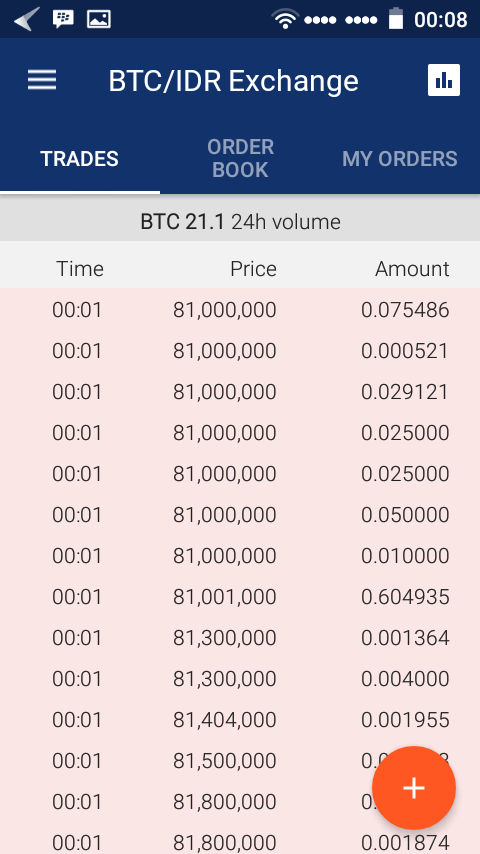The height and width of the screenshot is (854, 480).
Task: Open the BBM notification icon
Action: pos(63,19)
